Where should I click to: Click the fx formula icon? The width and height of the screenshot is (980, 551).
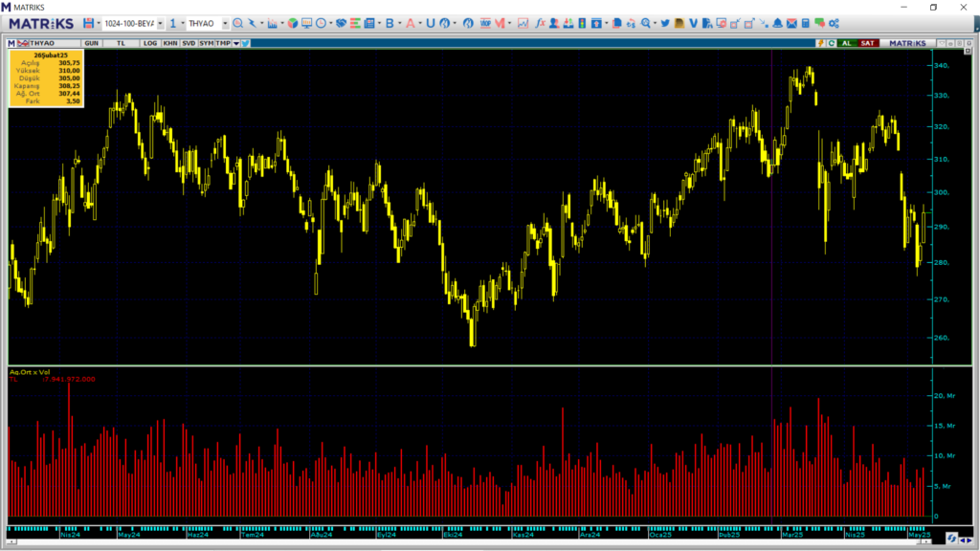coord(540,23)
